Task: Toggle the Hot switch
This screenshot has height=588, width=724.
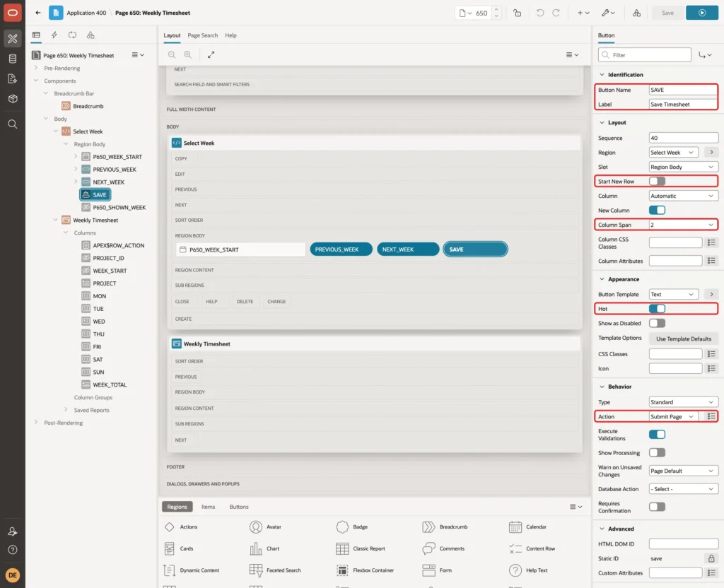Action: point(657,309)
